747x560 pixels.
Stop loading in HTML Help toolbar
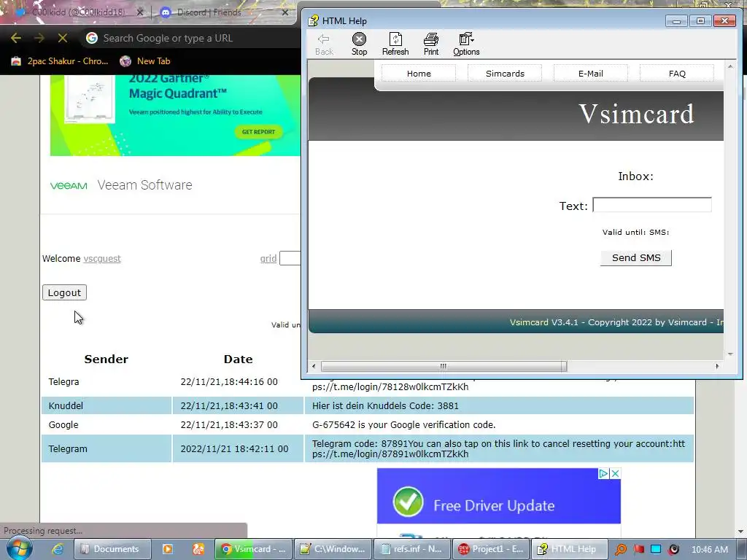(359, 44)
